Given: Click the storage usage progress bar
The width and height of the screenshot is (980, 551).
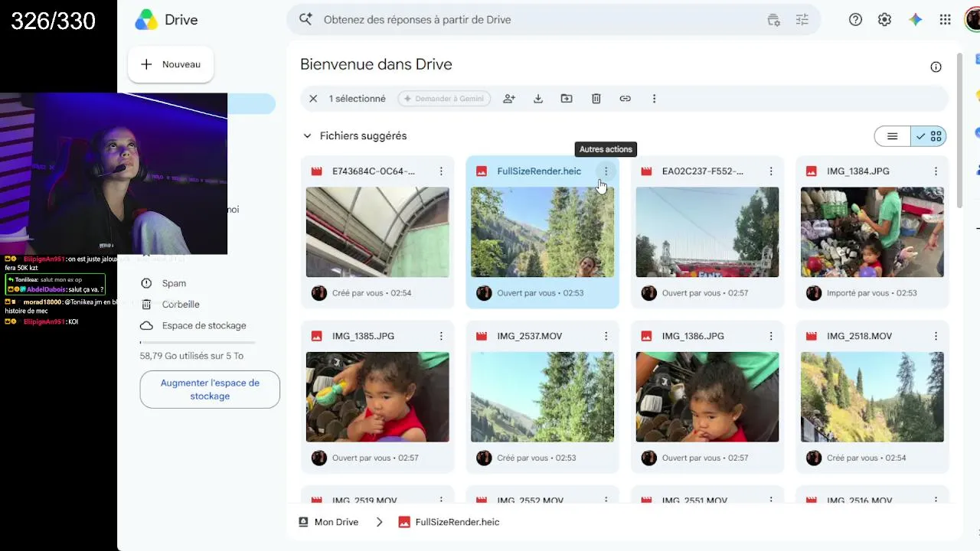Looking at the screenshot, I should [198, 342].
